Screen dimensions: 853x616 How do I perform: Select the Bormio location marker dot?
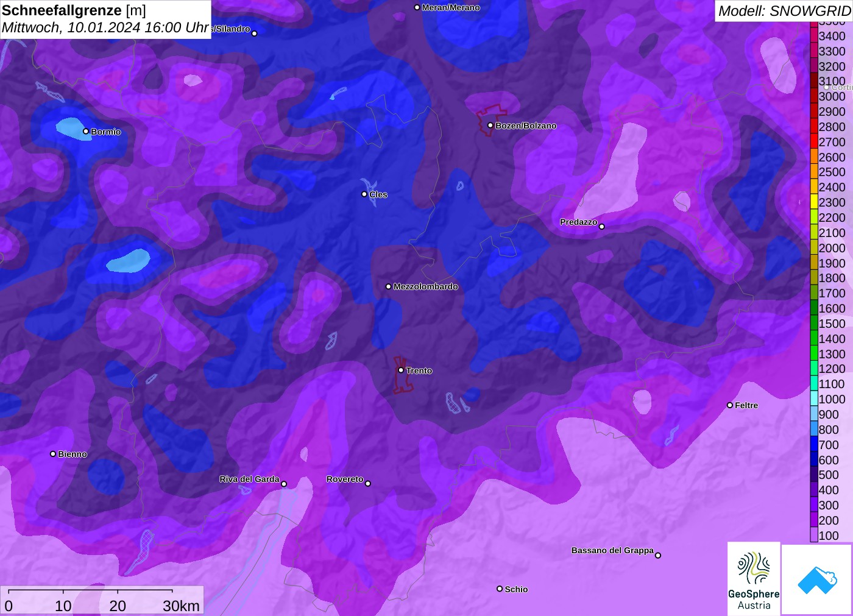pyautogui.click(x=86, y=131)
